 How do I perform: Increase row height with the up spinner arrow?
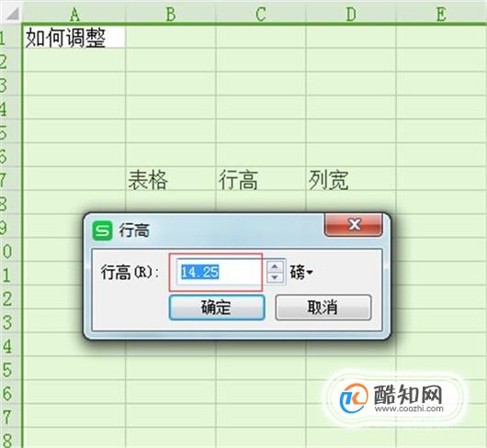[x=275, y=266]
